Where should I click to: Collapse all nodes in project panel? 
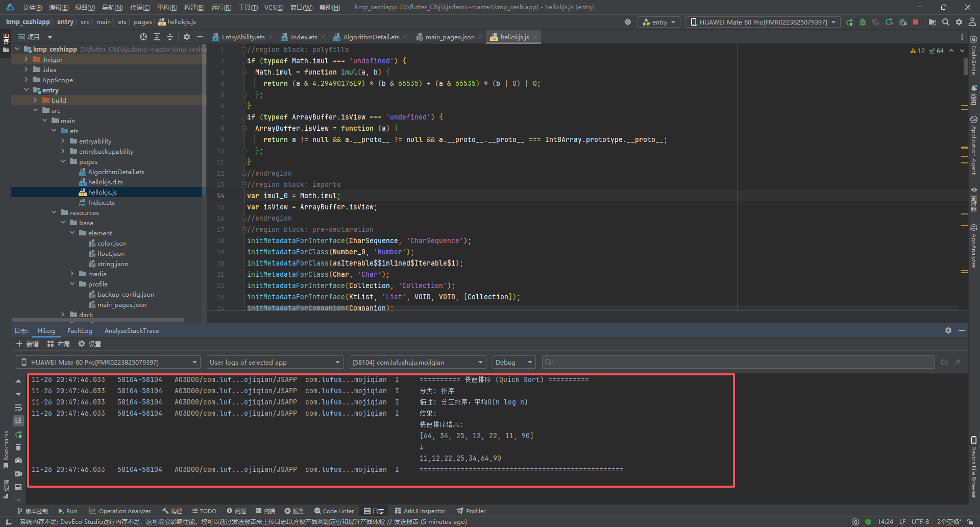coord(170,37)
